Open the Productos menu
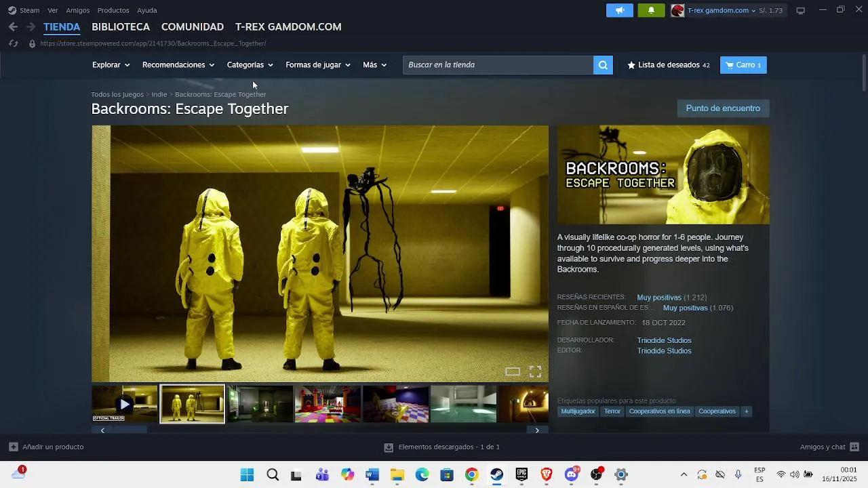 point(113,10)
